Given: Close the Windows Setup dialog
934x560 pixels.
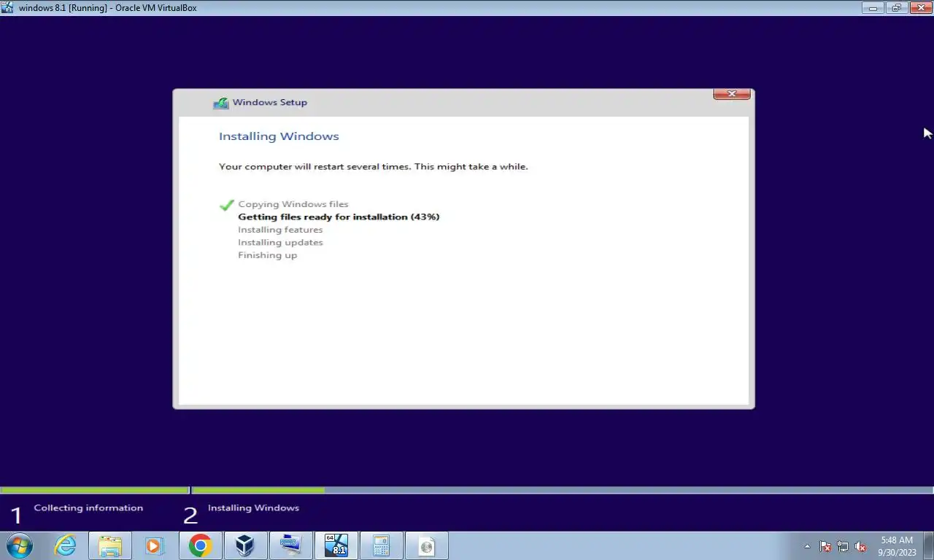Looking at the screenshot, I should (x=732, y=94).
